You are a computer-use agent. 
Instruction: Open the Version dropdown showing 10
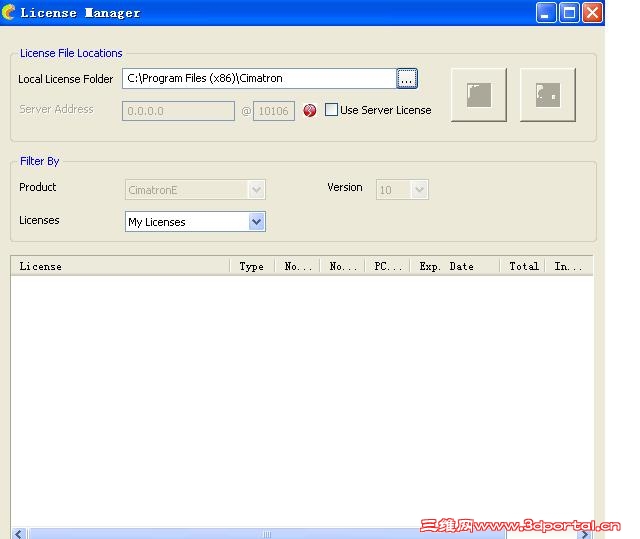click(402, 190)
